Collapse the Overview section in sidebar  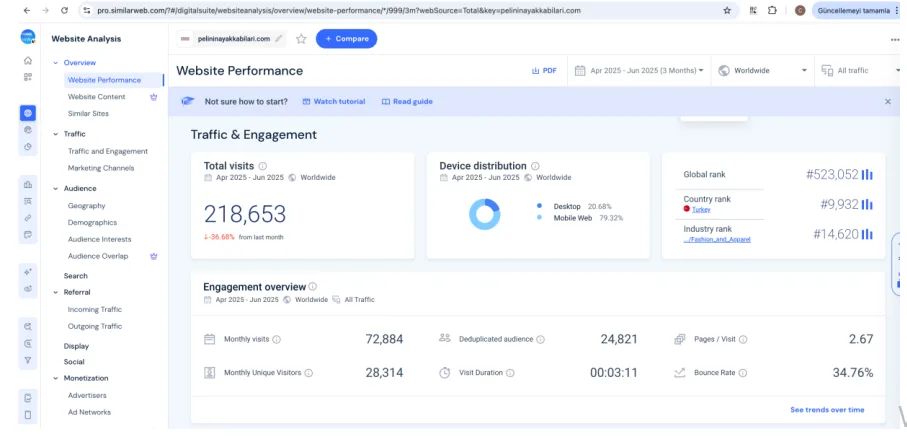point(56,62)
